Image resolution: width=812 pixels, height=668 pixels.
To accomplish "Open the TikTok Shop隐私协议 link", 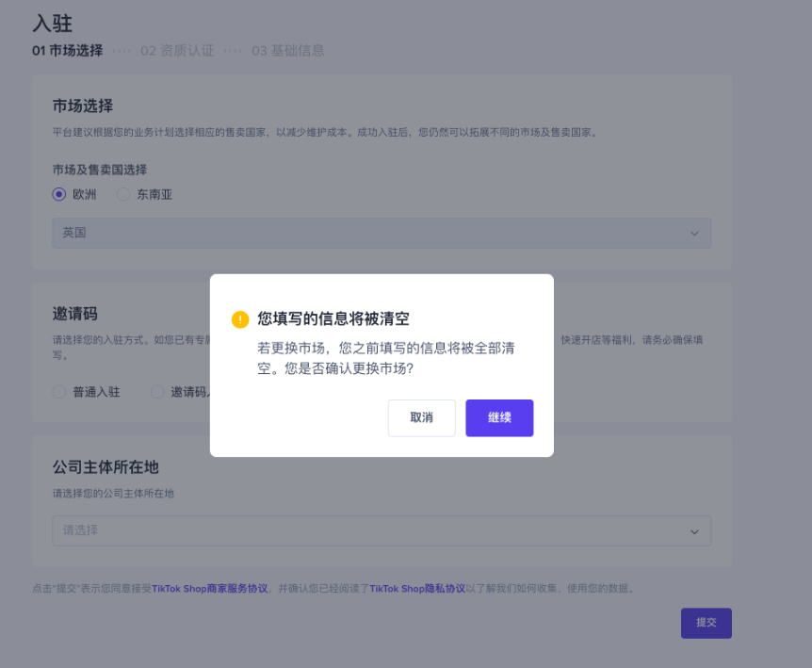I will pos(416,589).
